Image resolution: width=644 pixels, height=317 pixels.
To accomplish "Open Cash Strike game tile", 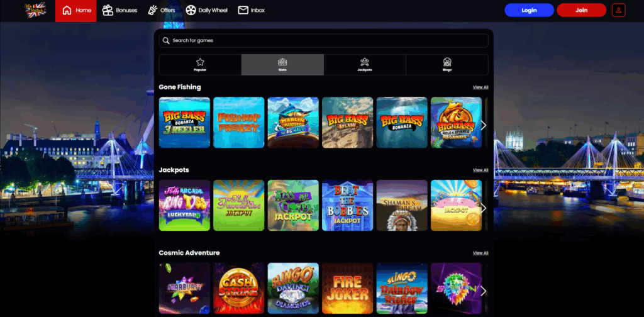I will click(x=238, y=288).
